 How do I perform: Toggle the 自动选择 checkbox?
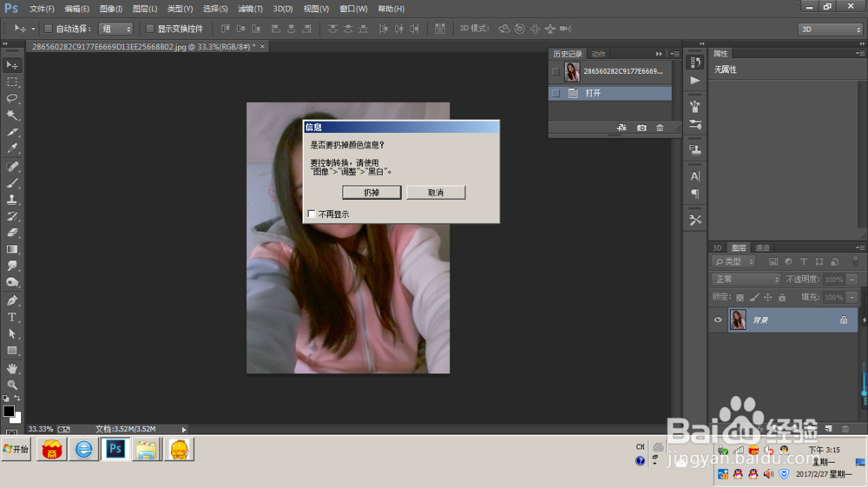click(x=48, y=29)
